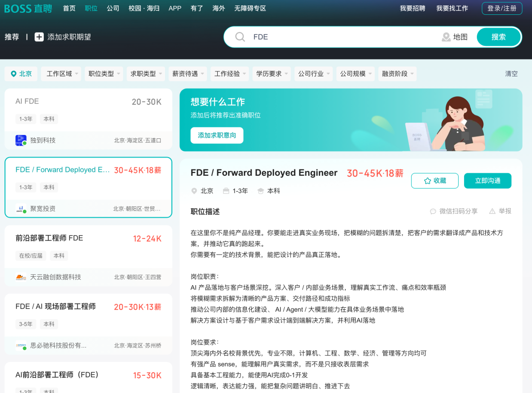
Task: Click the search input containing FDE
Action: (x=343, y=37)
